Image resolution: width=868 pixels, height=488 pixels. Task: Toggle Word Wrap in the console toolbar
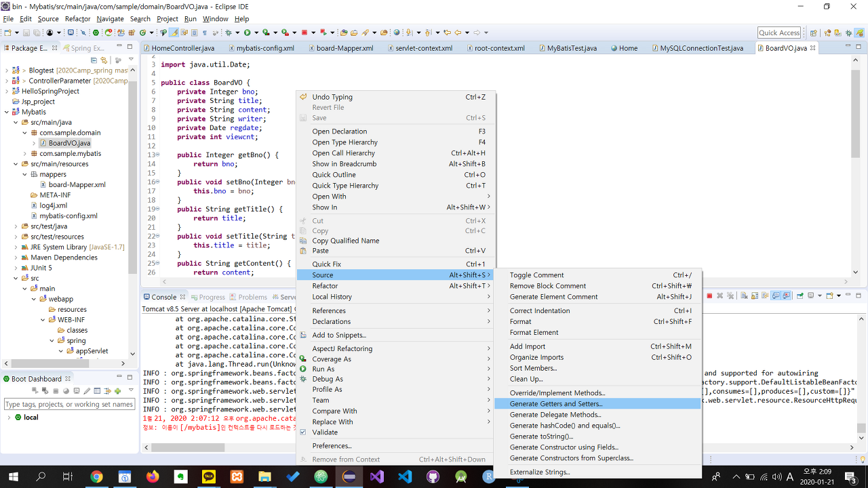click(x=765, y=296)
